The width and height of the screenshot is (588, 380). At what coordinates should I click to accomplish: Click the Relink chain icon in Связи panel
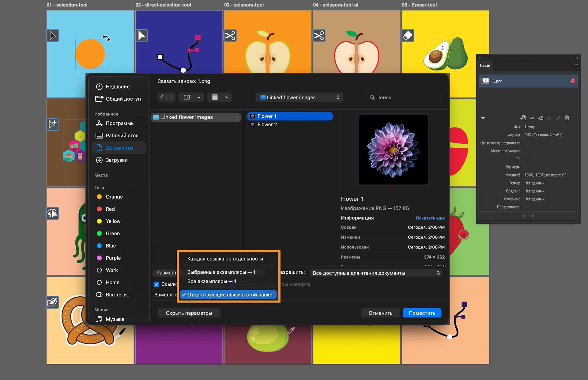(532, 118)
